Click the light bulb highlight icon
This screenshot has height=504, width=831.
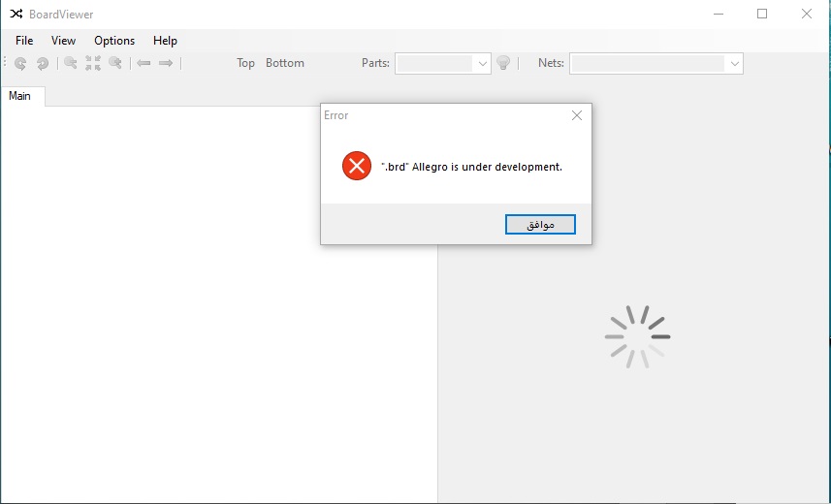pos(503,63)
